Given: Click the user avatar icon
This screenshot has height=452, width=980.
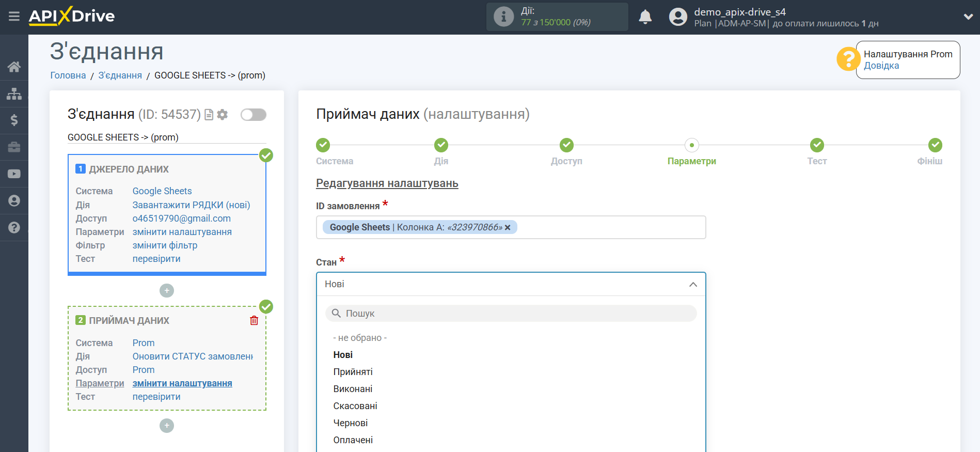Looking at the screenshot, I should pyautogui.click(x=678, y=17).
